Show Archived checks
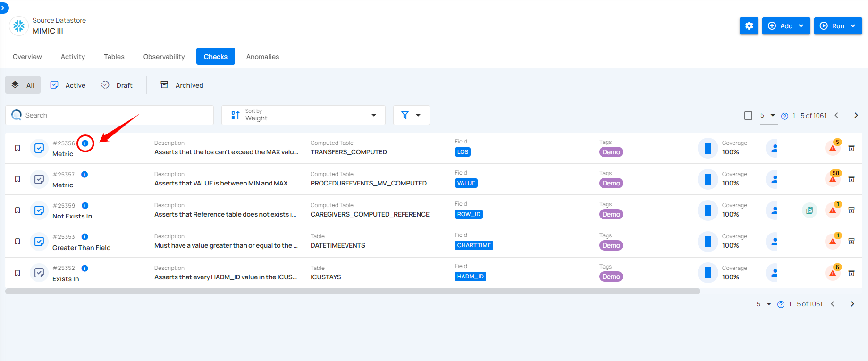The width and height of the screenshot is (868, 361). [x=182, y=85]
